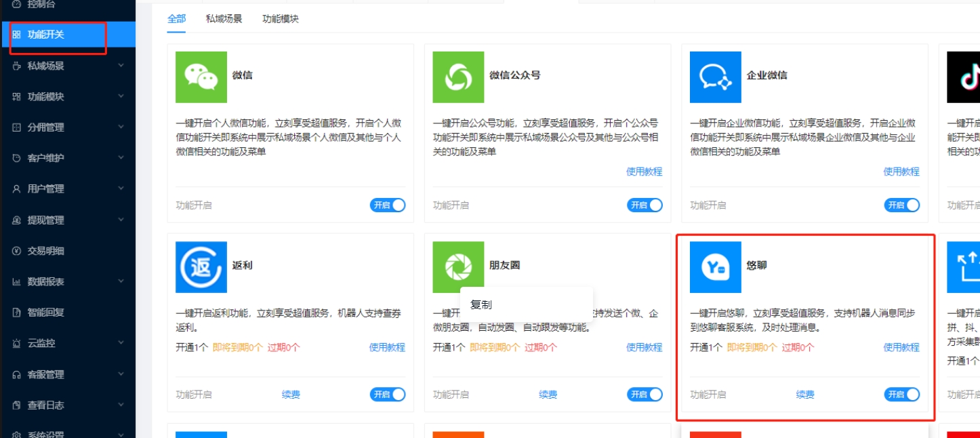980x438 pixels.
Task: Click 过期0个 text on 返利 card
Action: click(x=284, y=347)
